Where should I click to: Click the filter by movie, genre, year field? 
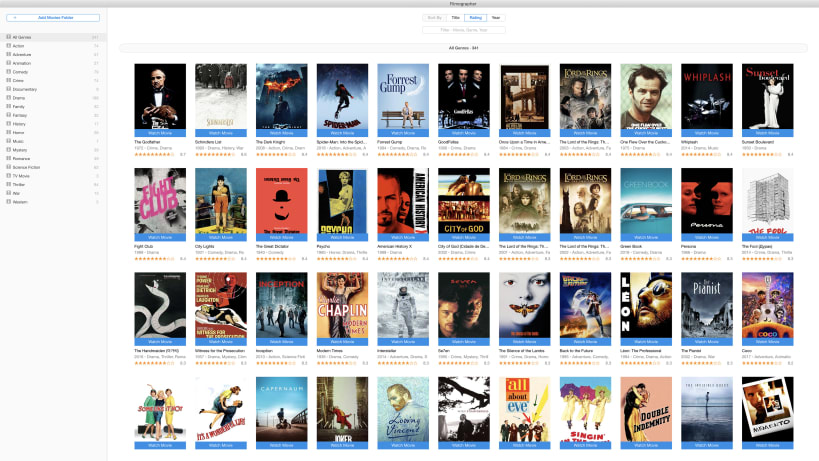pos(464,30)
